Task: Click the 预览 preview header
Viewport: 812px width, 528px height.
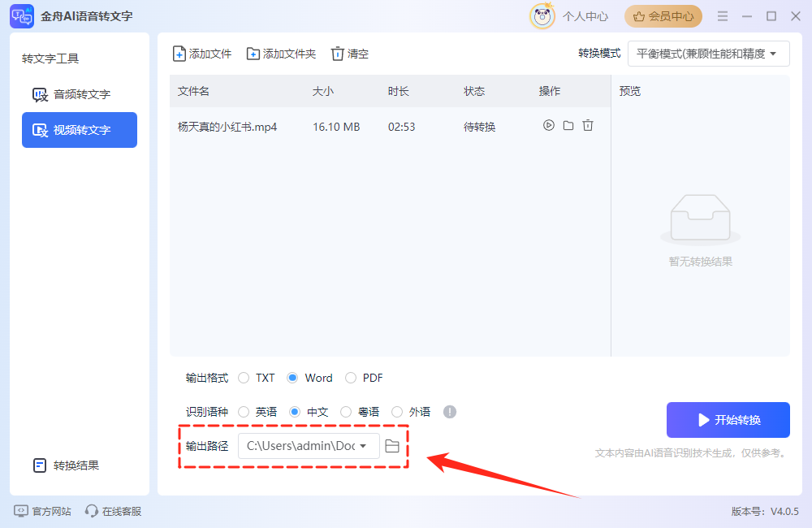Action: point(630,91)
